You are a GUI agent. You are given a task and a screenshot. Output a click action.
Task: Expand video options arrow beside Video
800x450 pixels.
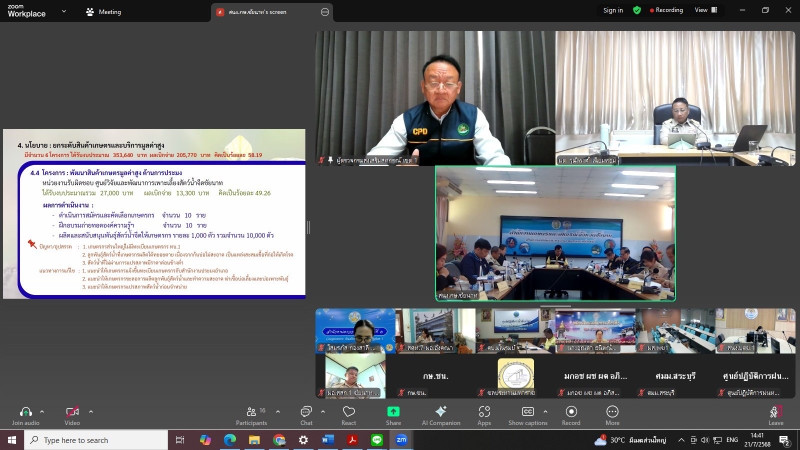[88, 408]
